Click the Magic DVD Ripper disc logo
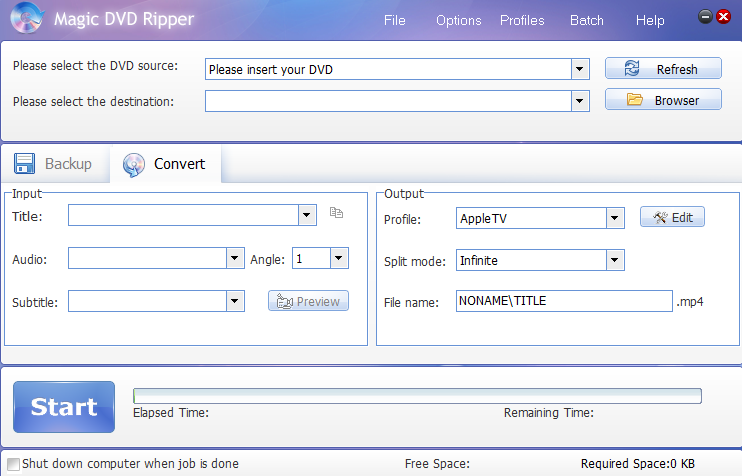 tap(27, 18)
